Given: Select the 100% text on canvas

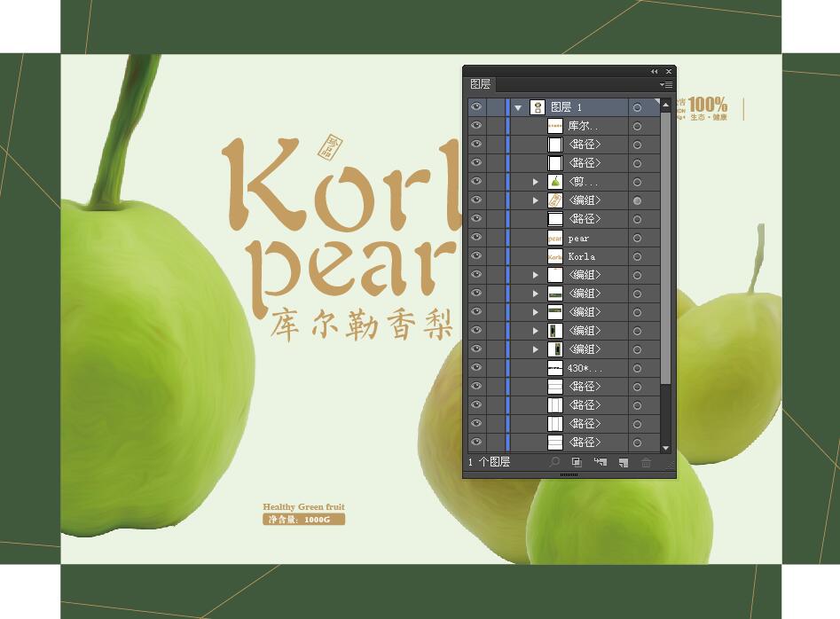Looking at the screenshot, I should pos(708,105).
